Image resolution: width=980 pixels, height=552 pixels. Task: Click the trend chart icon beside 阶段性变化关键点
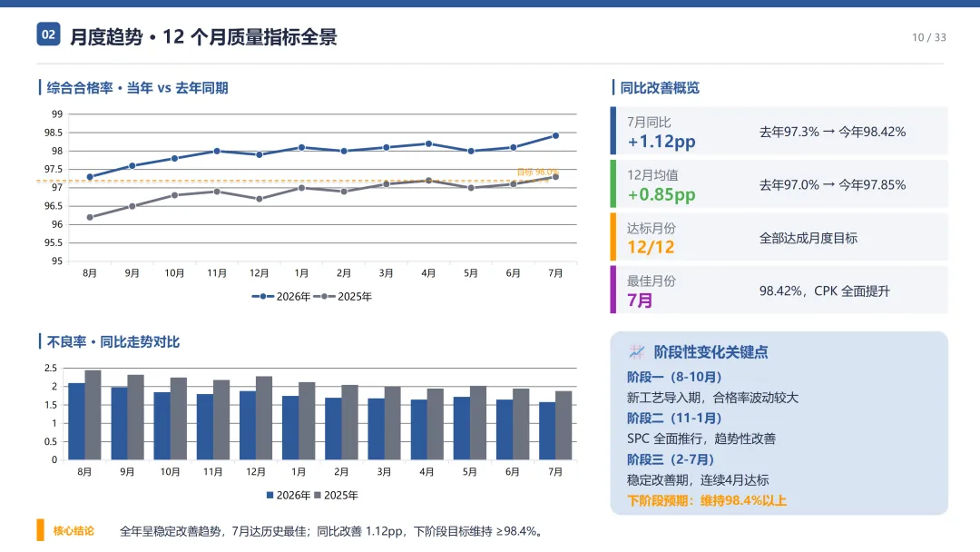click(636, 352)
